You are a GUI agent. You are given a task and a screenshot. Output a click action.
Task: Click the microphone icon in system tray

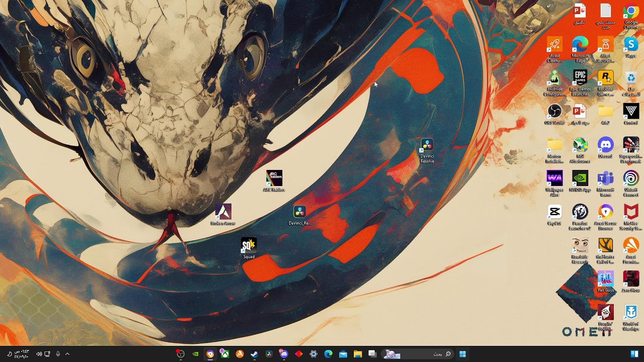click(x=58, y=354)
